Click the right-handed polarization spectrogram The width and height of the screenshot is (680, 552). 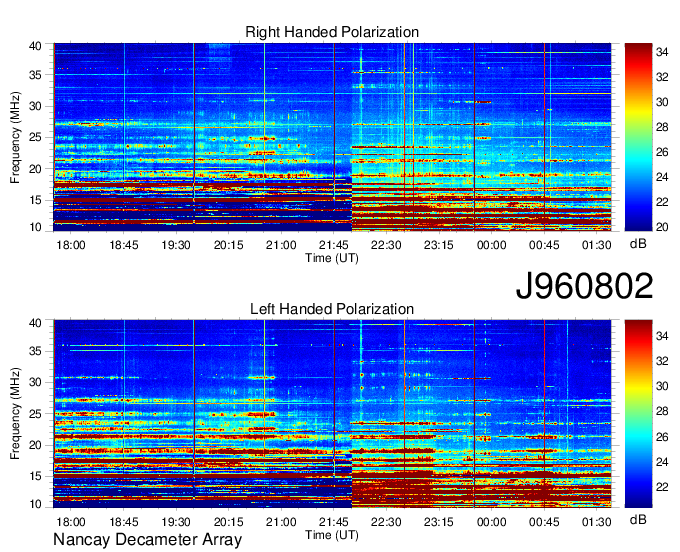pyautogui.click(x=332, y=137)
